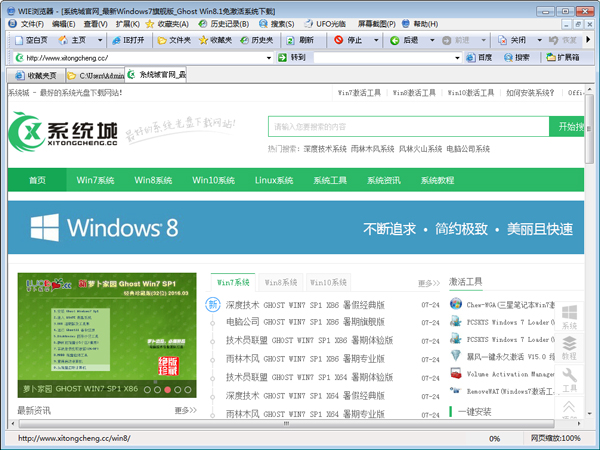Click the 系统城 site logo

click(63, 131)
